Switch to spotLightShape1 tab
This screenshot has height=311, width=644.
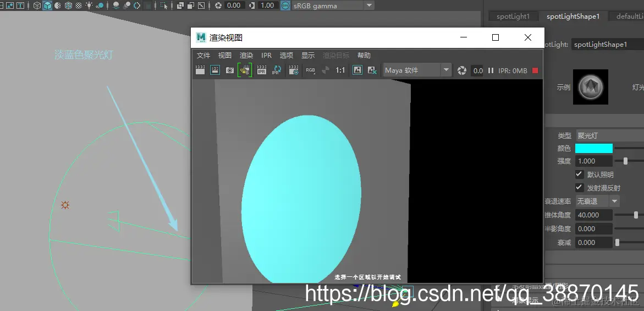click(x=573, y=17)
